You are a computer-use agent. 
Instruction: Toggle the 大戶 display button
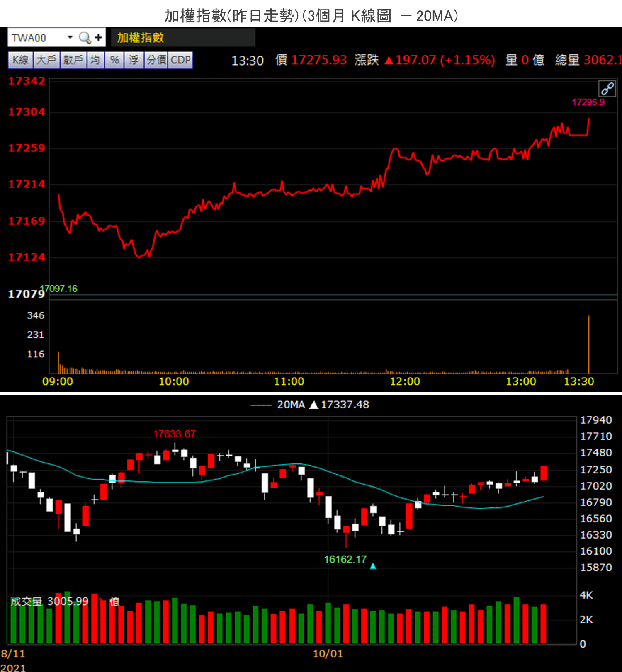pyautogui.click(x=46, y=60)
